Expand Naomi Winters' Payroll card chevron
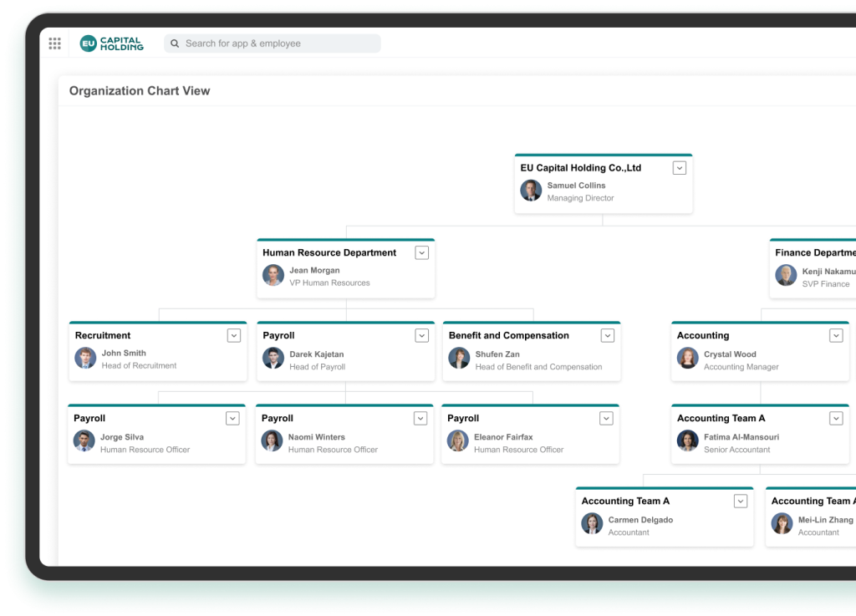The width and height of the screenshot is (856, 616). click(x=420, y=419)
